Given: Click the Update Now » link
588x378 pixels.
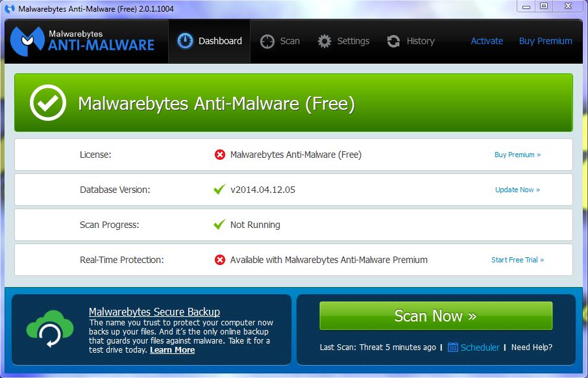Looking at the screenshot, I should click(517, 190).
